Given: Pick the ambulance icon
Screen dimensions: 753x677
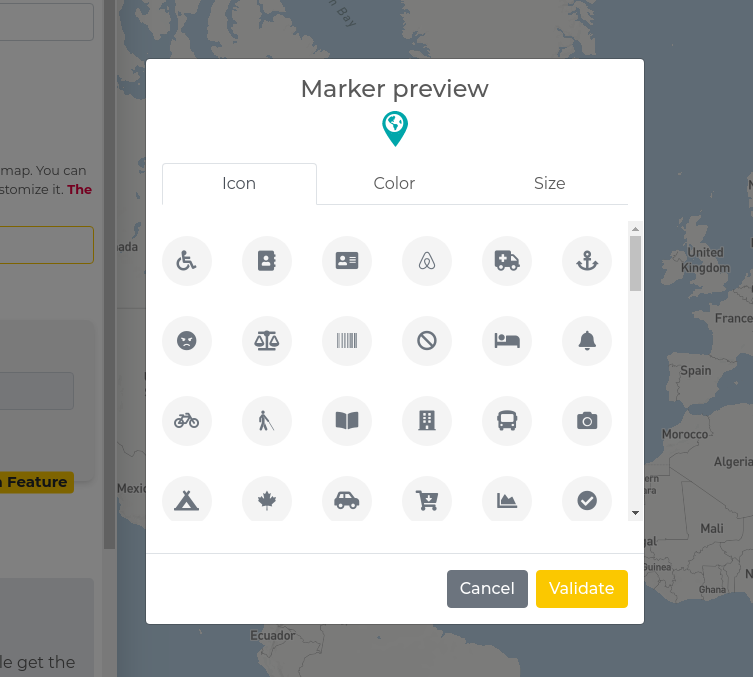Looking at the screenshot, I should coord(507,261).
